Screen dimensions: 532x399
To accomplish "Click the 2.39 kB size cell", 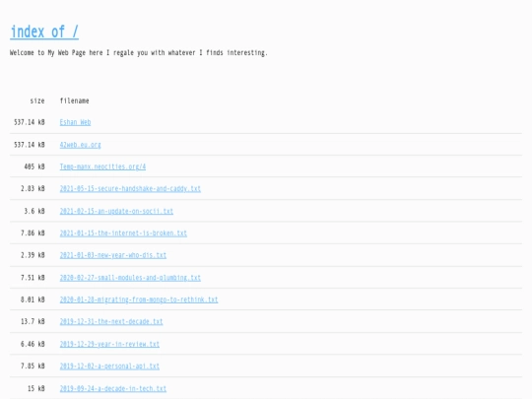I will [33, 255].
